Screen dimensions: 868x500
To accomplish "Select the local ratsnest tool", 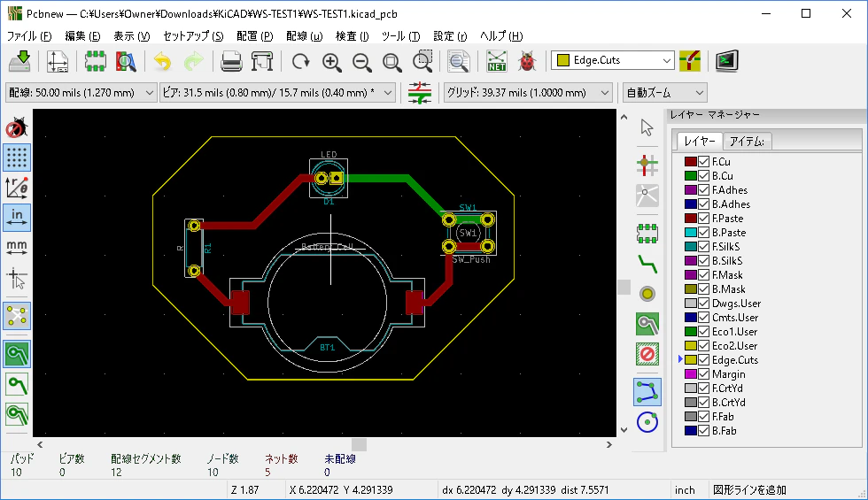I will click(x=647, y=196).
